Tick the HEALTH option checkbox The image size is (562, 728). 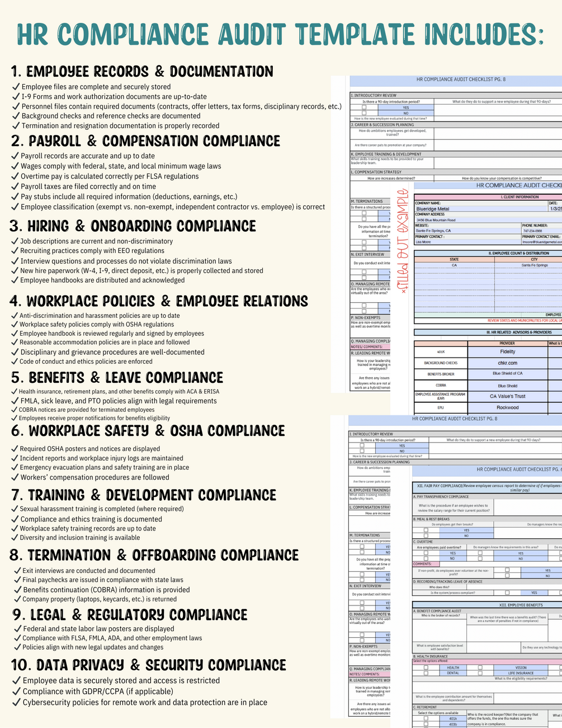[426, 668]
